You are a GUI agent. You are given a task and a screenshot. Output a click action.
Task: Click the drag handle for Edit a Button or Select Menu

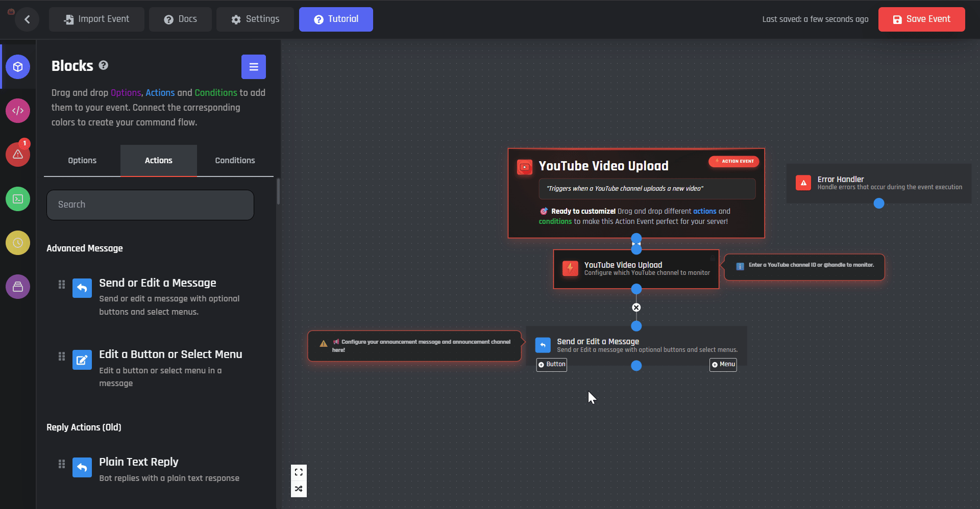pyautogui.click(x=62, y=356)
